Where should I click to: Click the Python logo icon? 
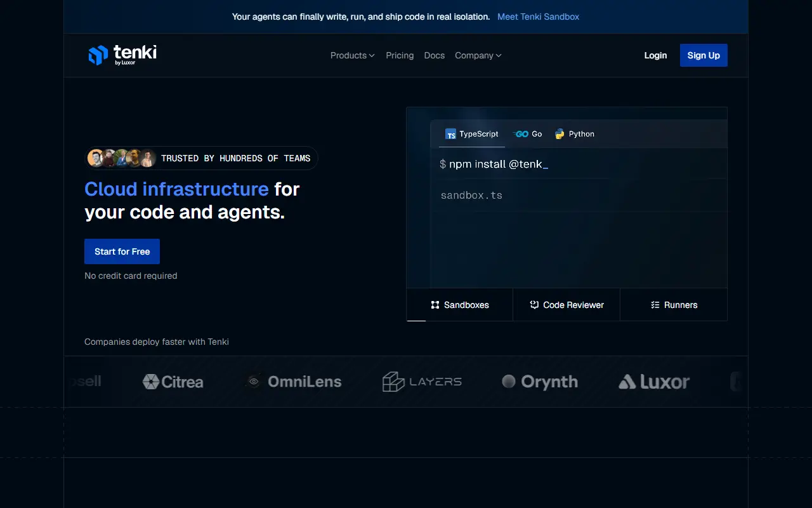click(560, 134)
